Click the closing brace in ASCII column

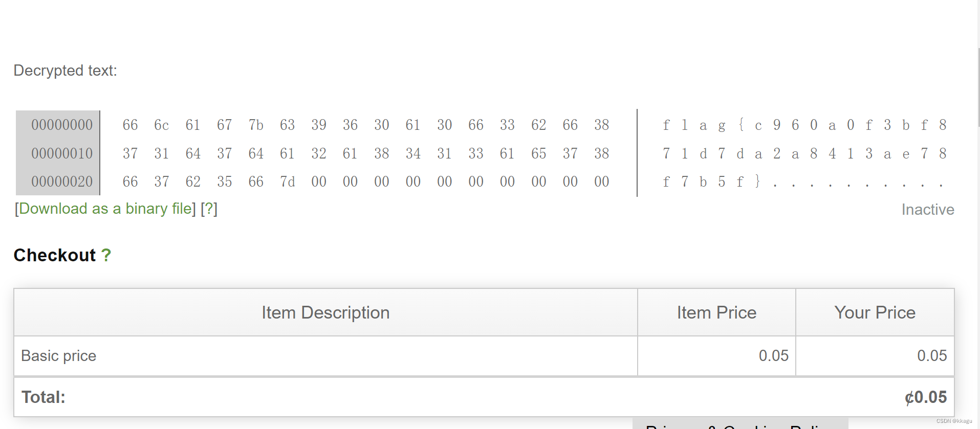757,182
